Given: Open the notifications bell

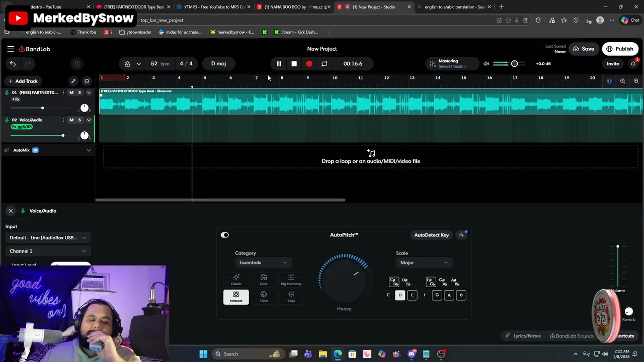Looking at the screenshot, I should point(633,64).
